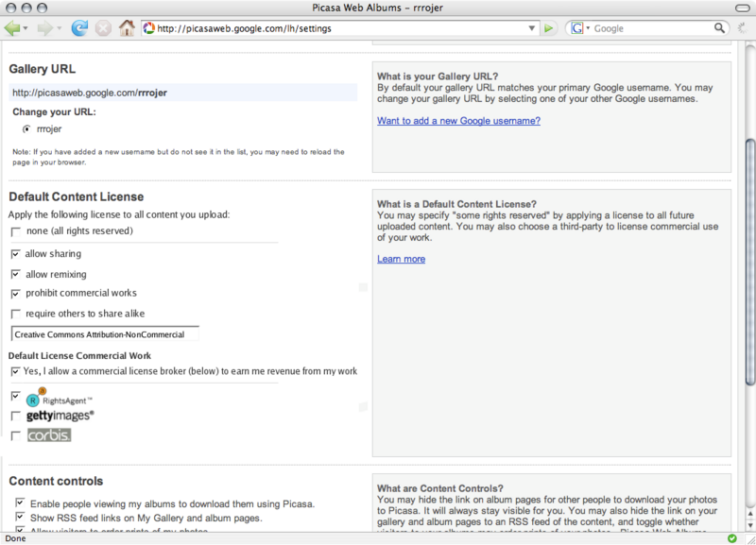
Task: Click the 'Done' status bar text
Action: point(15,538)
